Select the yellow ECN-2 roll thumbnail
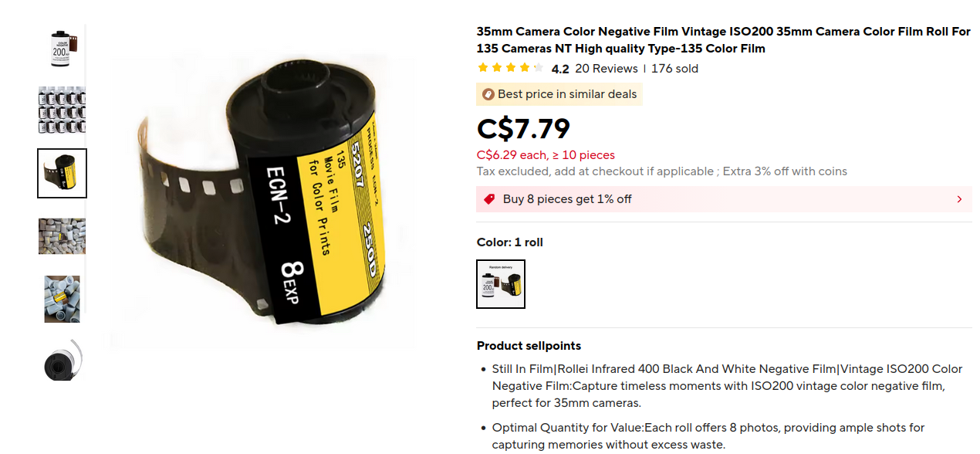Screen dimensions: 980x454 click(63, 173)
